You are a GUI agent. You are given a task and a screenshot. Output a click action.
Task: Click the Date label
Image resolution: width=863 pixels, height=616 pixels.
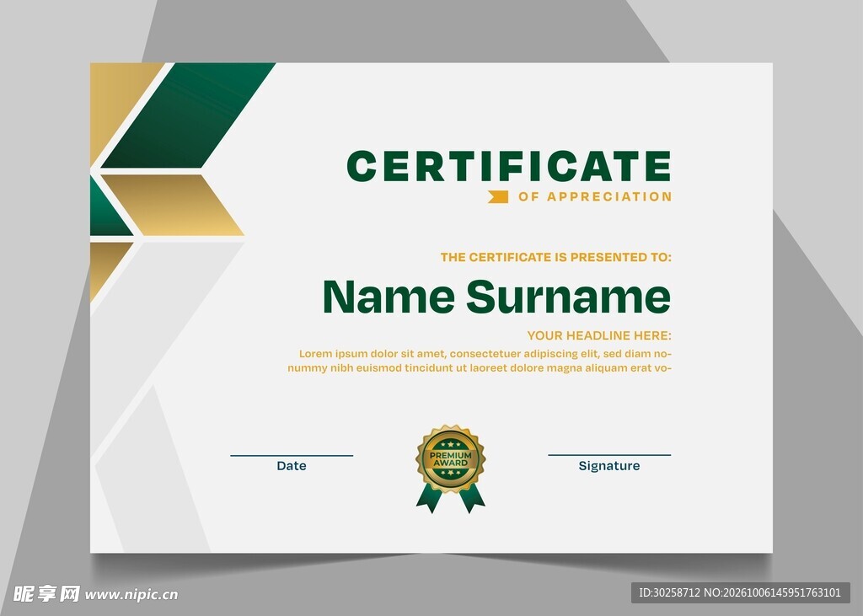292,466
